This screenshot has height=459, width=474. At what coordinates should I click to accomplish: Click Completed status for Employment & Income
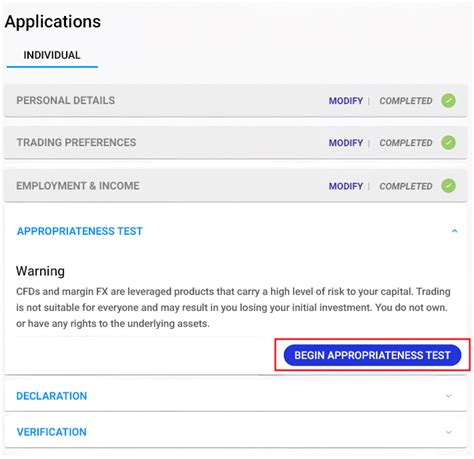[406, 186]
